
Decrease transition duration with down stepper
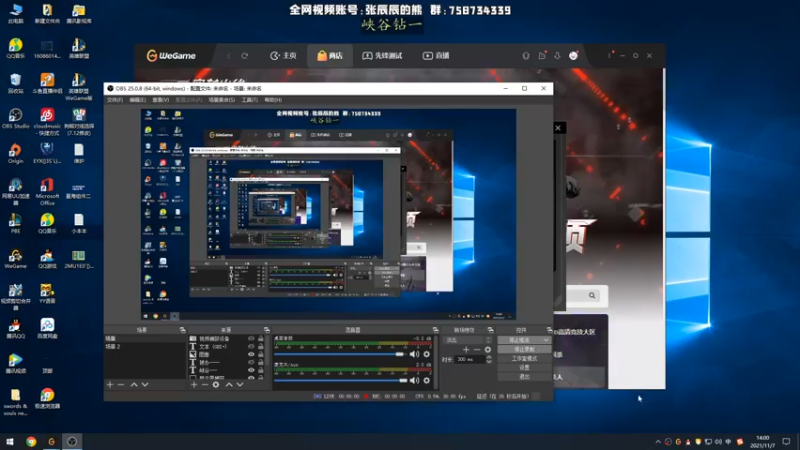(489, 361)
